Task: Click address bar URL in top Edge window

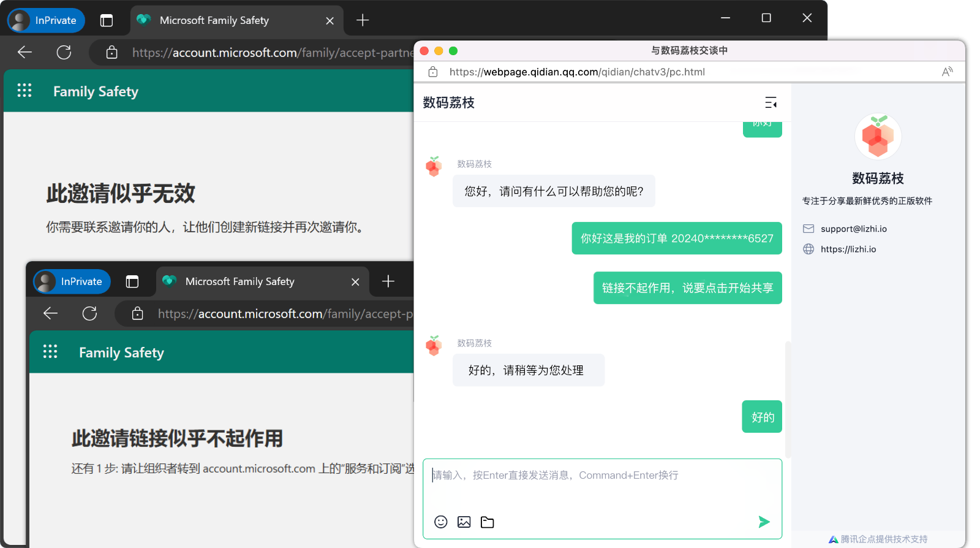Action: point(273,53)
